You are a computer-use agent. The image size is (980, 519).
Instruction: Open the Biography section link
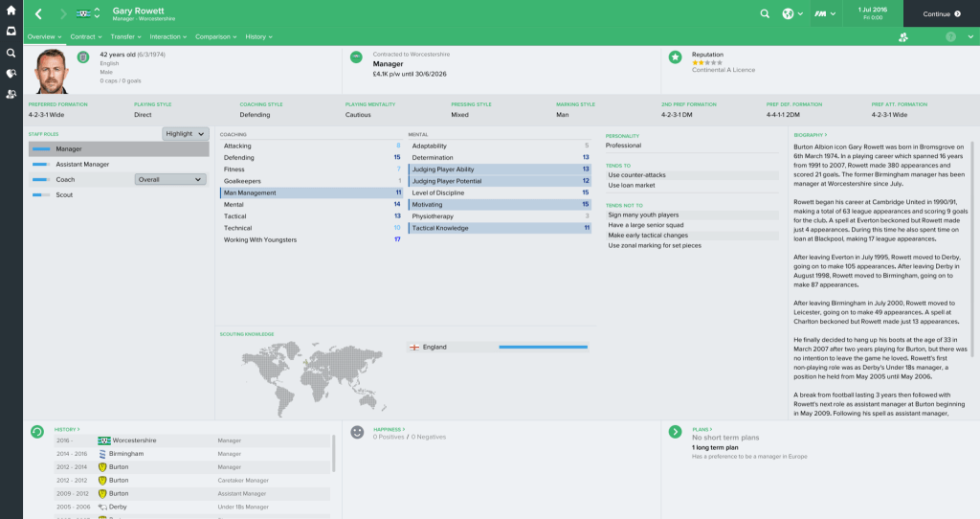point(810,135)
